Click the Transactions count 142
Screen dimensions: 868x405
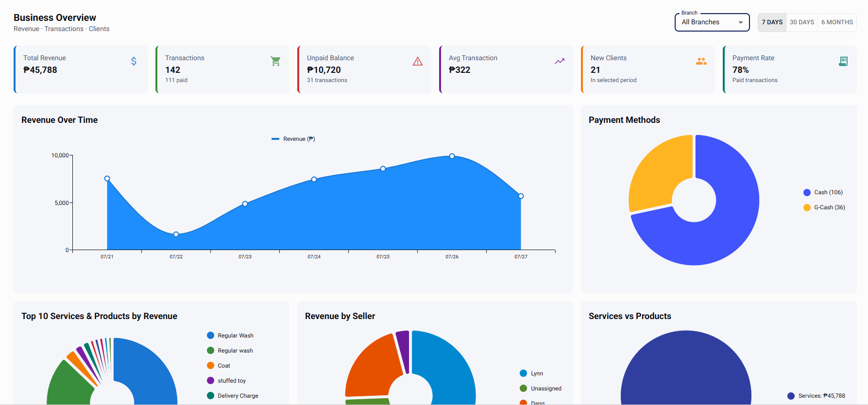[173, 70]
